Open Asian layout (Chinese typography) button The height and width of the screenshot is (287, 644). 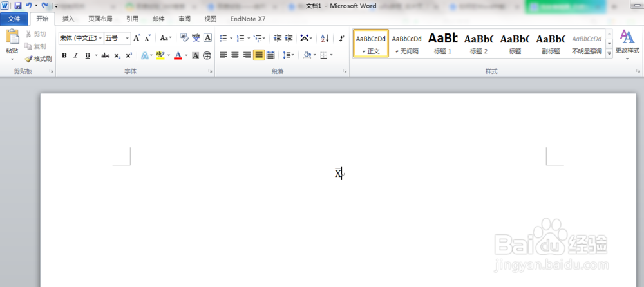pos(305,38)
